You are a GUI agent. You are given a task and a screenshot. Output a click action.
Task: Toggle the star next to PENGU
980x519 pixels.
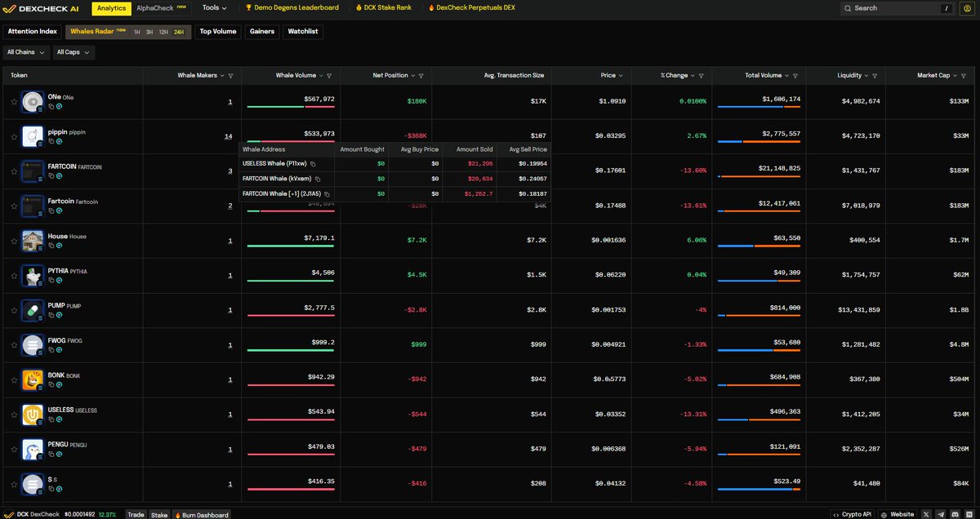click(14, 450)
